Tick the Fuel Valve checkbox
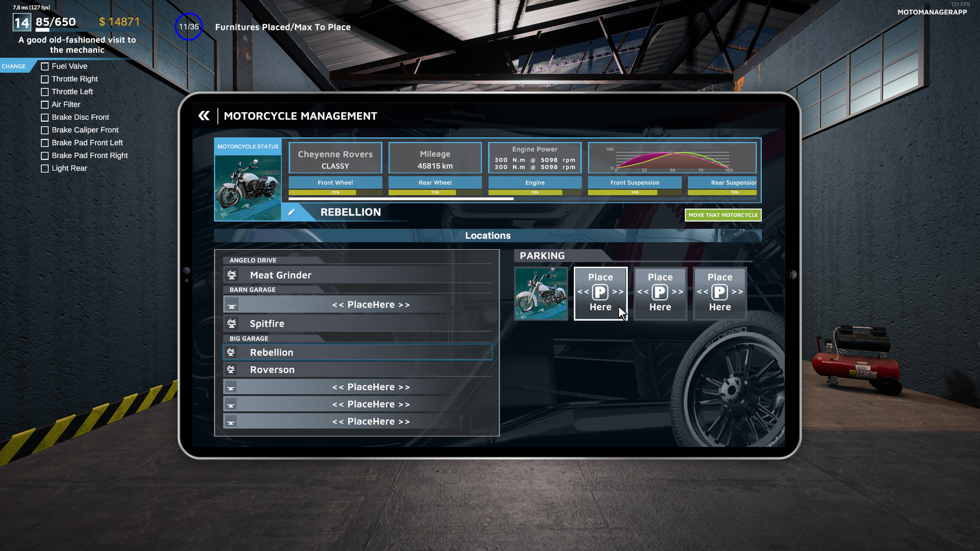 tap(45, 66)
